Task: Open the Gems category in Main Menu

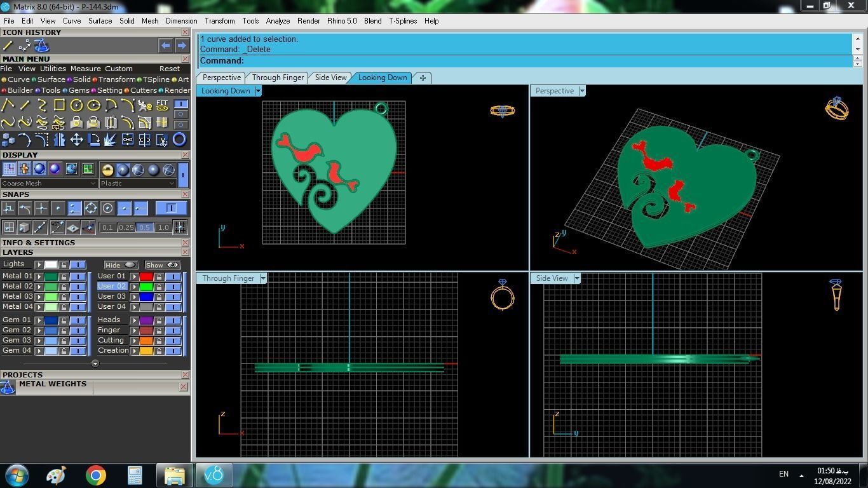Action: pos(76,90)
